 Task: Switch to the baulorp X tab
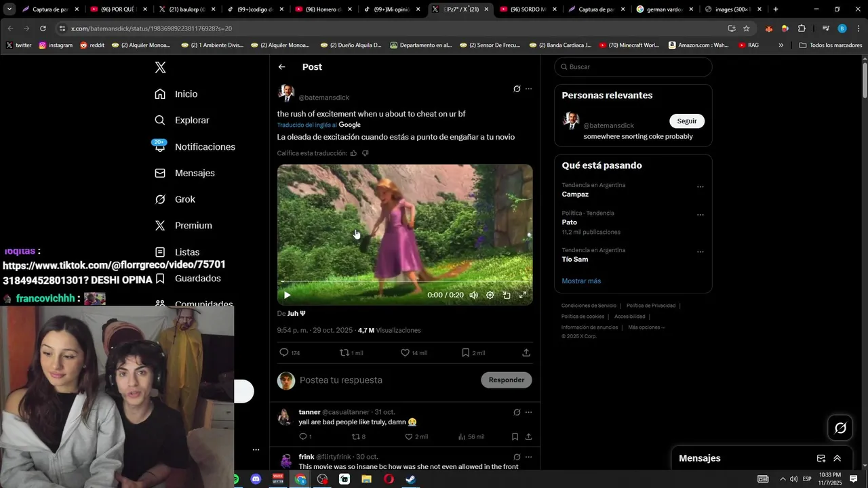pos(187,9)
